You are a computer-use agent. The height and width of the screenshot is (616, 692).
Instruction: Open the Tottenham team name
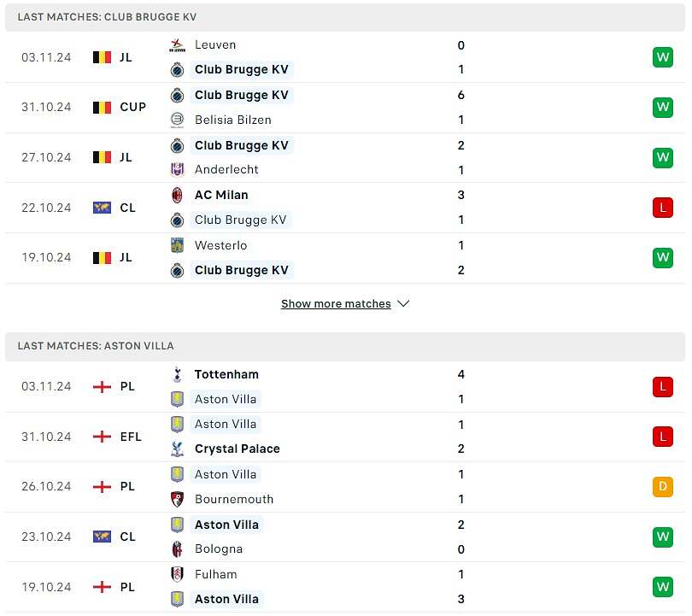click(226, 374)
